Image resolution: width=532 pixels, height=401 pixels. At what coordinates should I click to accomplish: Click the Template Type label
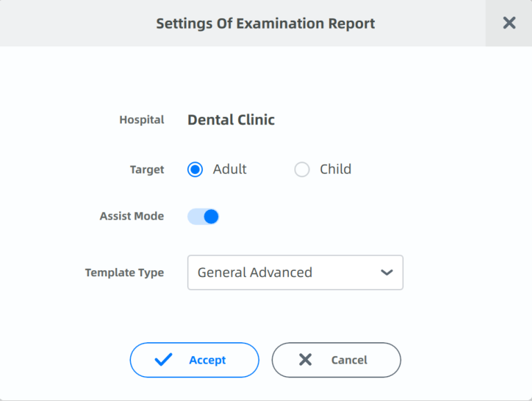pyautogui.click(x=125, y=273)
